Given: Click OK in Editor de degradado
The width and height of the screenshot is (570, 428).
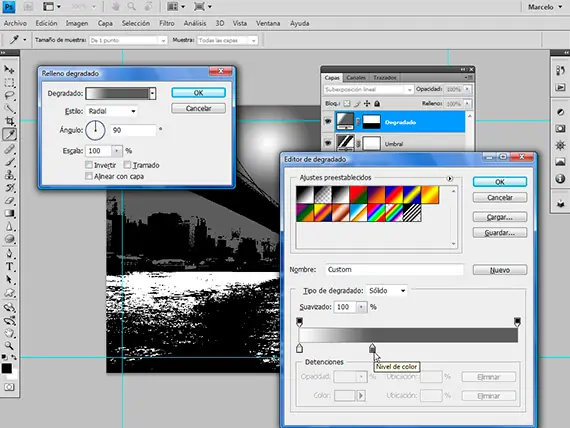Looking at the screenshot, I should click(x=500, y=182).
